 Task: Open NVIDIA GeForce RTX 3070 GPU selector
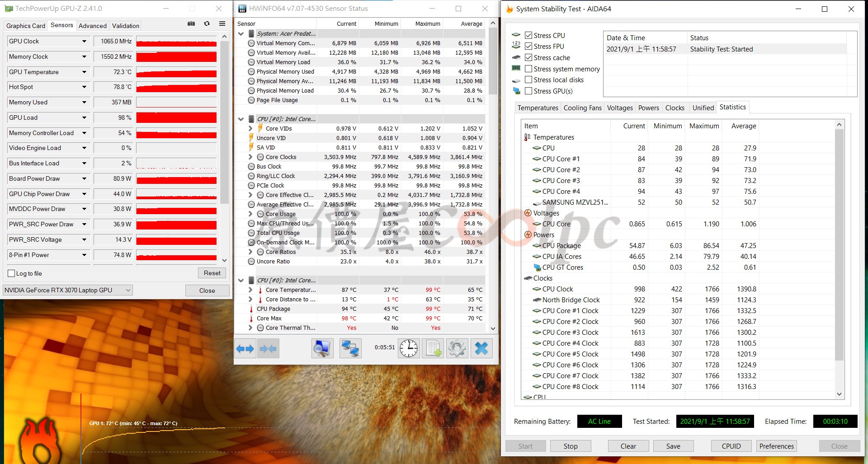pyautogui.click(x=68, y=290)
